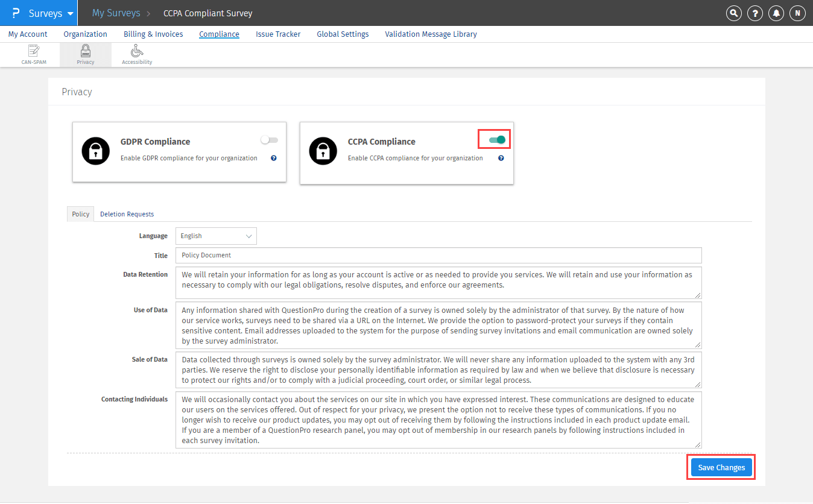Image resolution: width=813 pixels, height=504 pixels.
Task: Click into the Data Retention text area
Action: [x=438, y=283]
